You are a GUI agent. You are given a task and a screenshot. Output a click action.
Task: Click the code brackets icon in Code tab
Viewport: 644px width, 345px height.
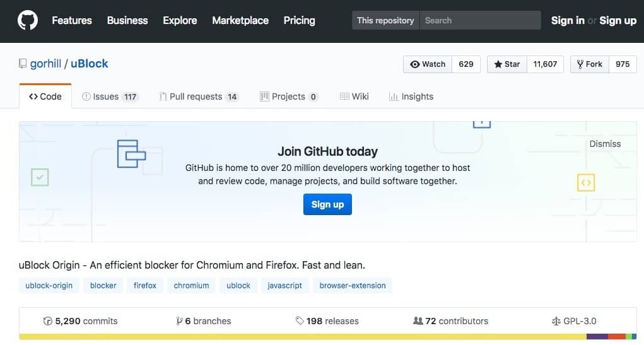point(33,96)
